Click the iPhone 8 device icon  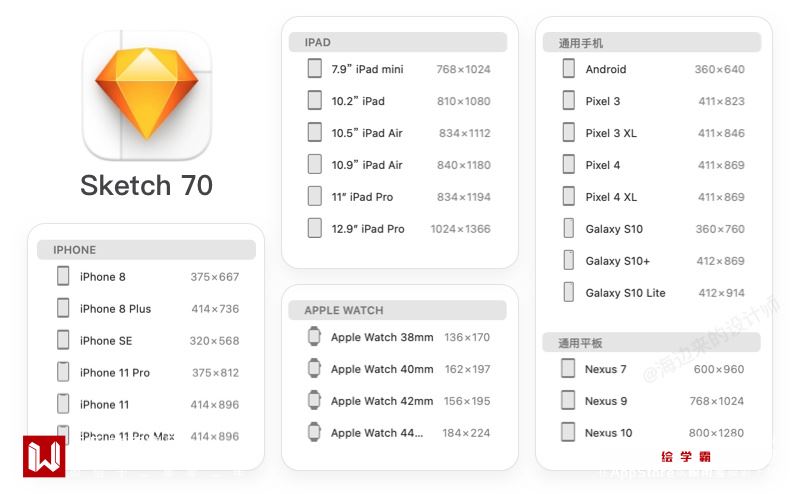tap(63, 276)
